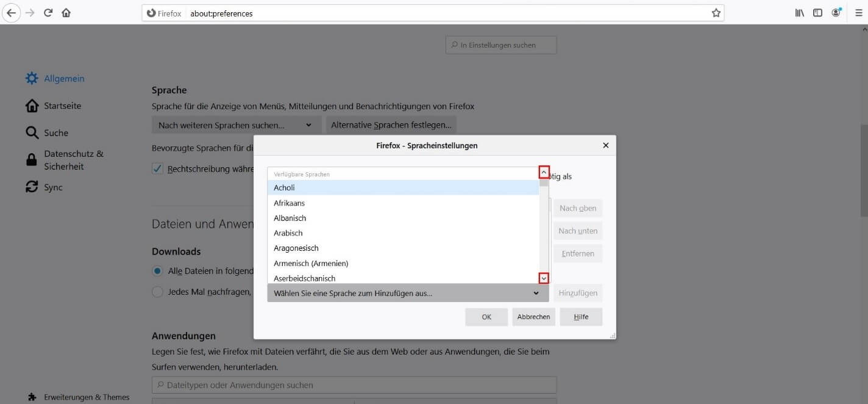This screenshot has height=404, width=868.
Task: Toggle the Rechtschreibung checkbox
Action: (x=157, y=168)
